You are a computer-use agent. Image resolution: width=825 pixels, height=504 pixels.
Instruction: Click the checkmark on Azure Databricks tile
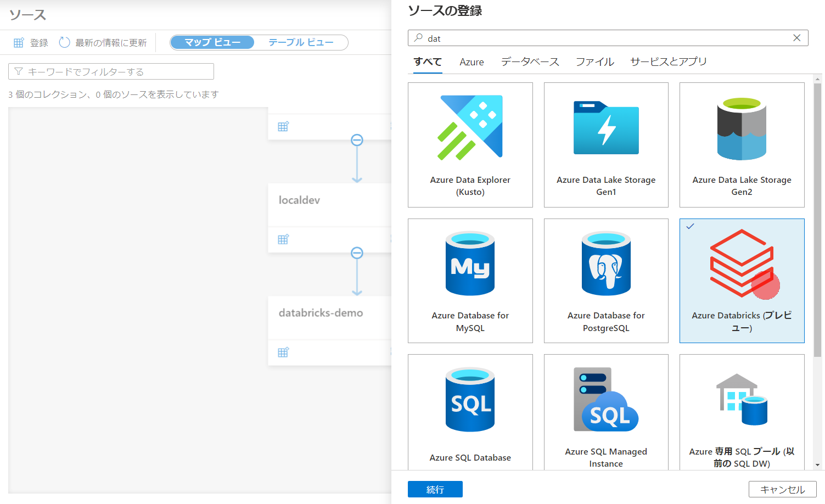point(690,226)
